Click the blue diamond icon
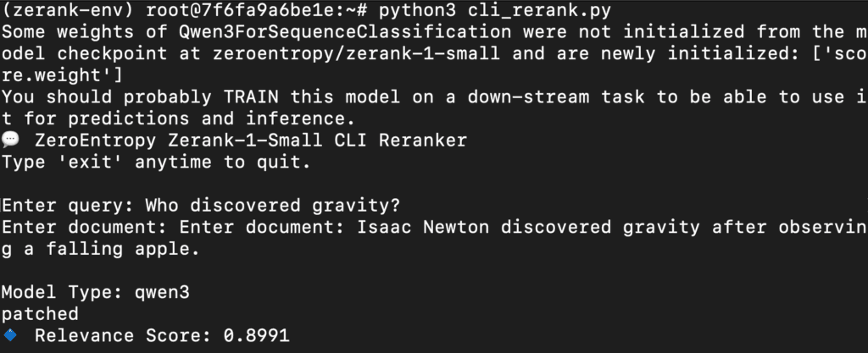 click(x=10, y=334)
